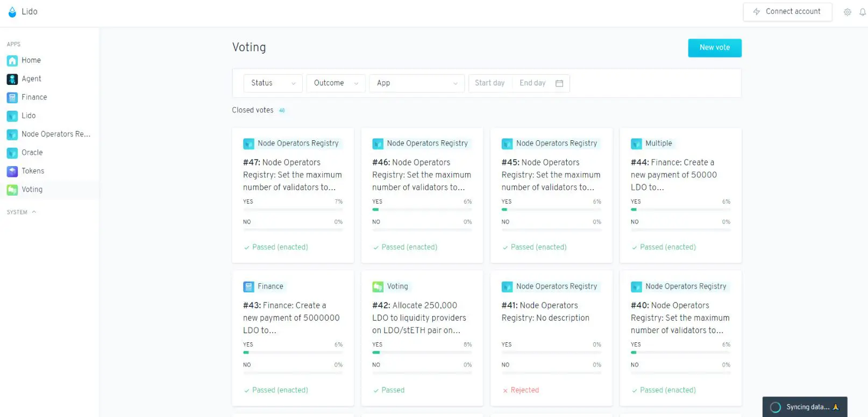
Task: Click the New vote button
Action: click(x=715, y=48)
